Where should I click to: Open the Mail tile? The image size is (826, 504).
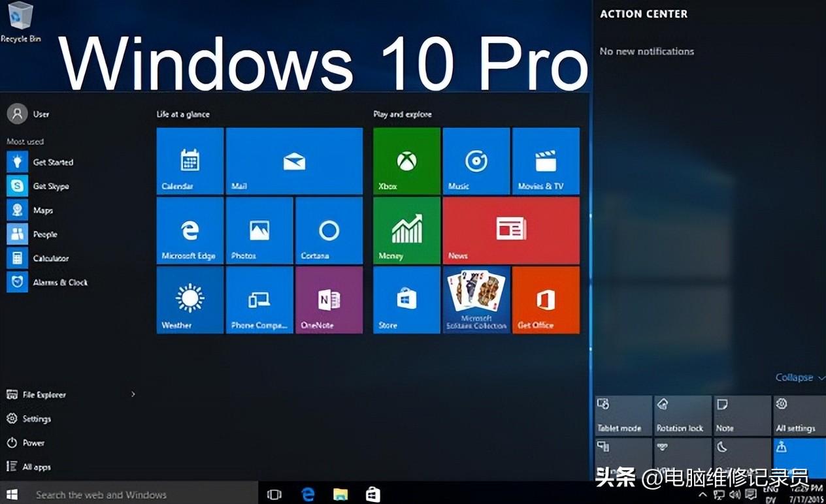point(294,161)
